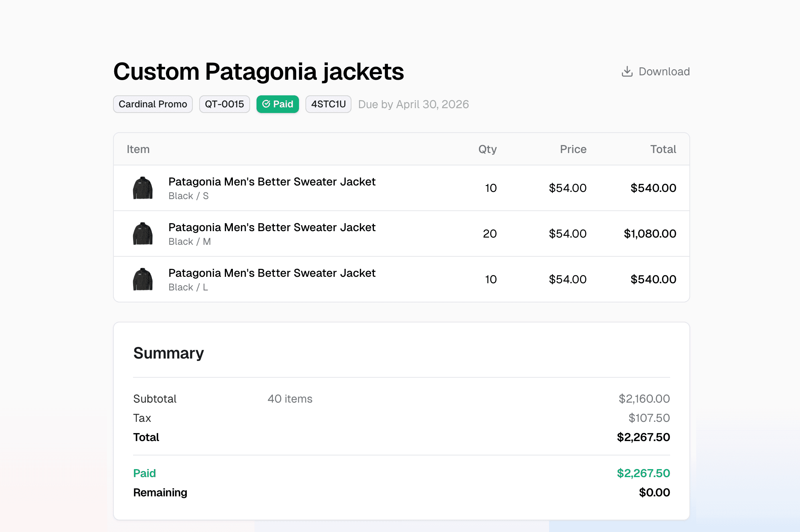Viewport: 800px width, 532px height.
Task: Click the Item column header
Action: [x=138, y=149]
